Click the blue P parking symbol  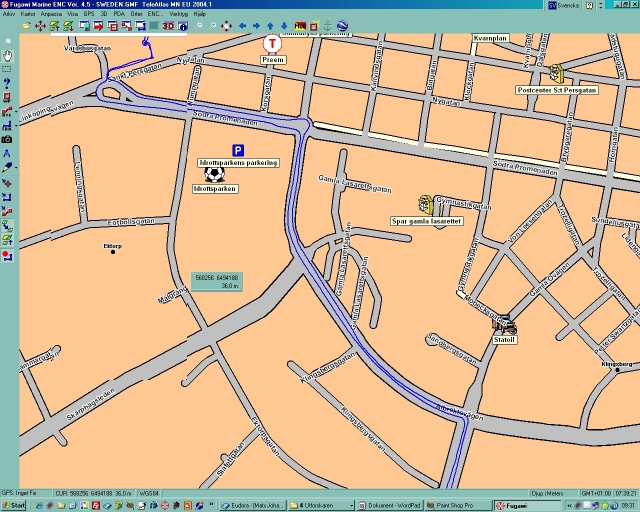(238, 150)
